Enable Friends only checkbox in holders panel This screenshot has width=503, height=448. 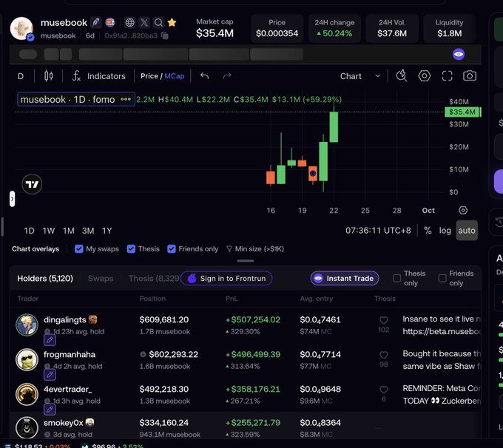point(442,279)
